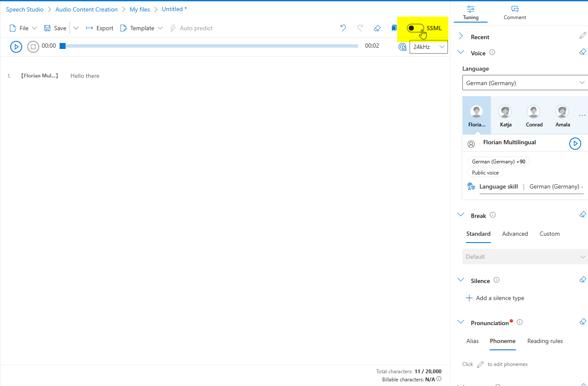588x386 pixels.
Task: Expand the Recent section
Action: coord(460,36)
